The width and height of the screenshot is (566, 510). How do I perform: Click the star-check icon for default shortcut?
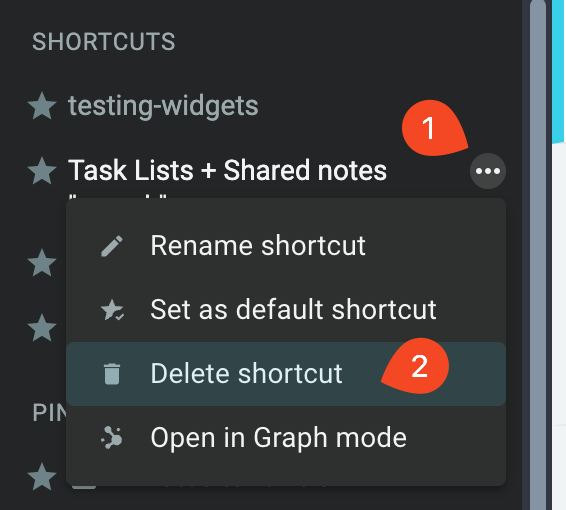pos(112,310)
